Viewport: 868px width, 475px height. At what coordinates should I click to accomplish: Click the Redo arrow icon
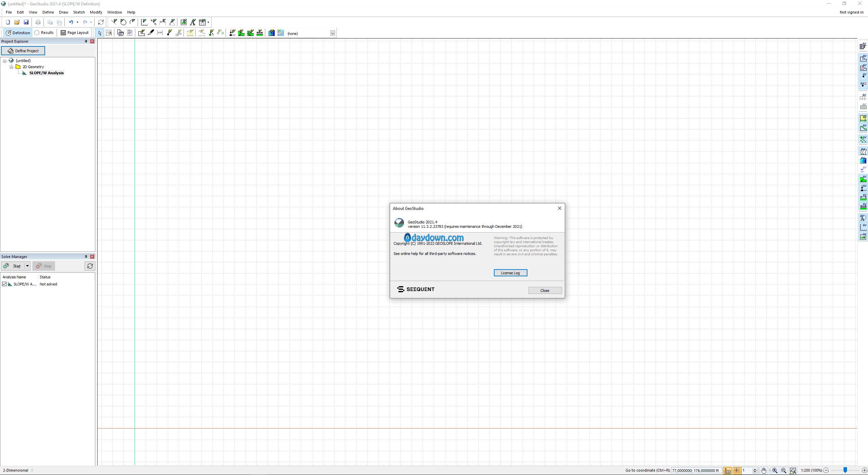point(85,22)
